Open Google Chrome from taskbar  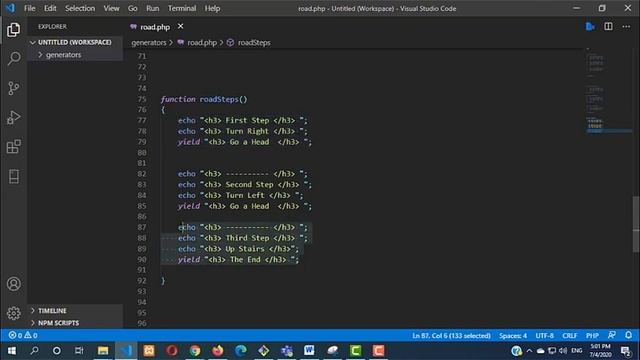[x=195, y=351]
